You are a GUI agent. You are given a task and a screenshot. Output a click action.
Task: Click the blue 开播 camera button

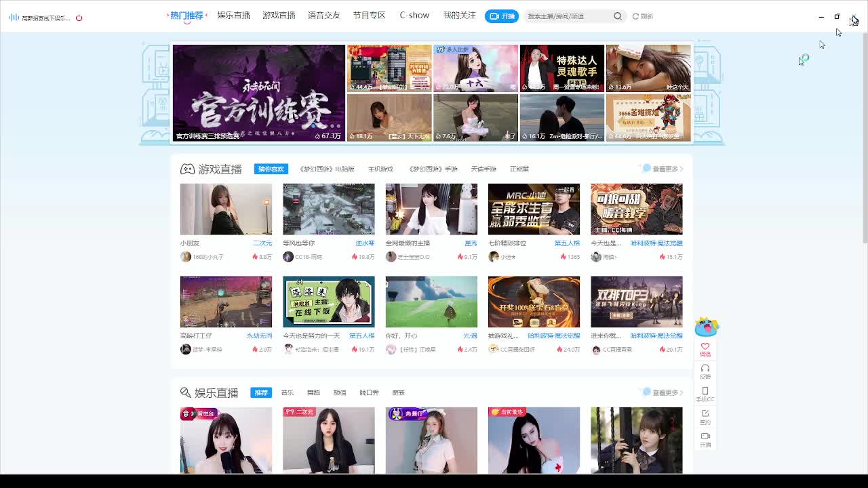pyautogui.click(x=502, y=16)
